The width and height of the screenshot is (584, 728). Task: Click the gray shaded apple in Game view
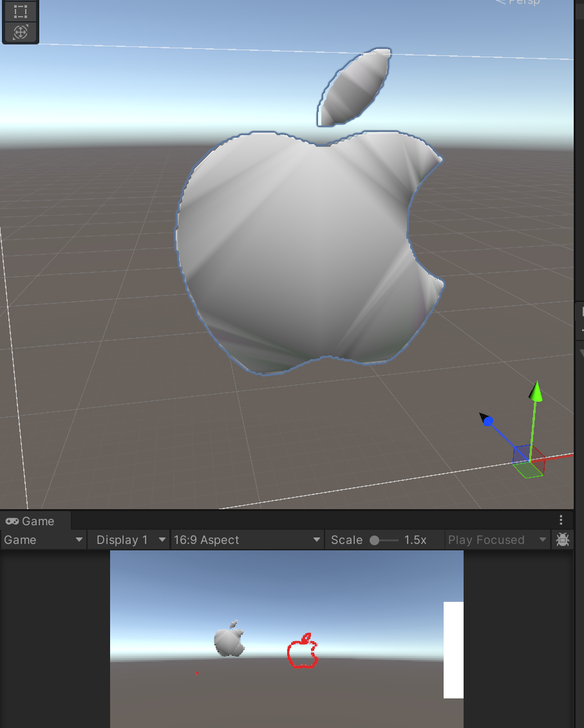[x=229, y=640]
